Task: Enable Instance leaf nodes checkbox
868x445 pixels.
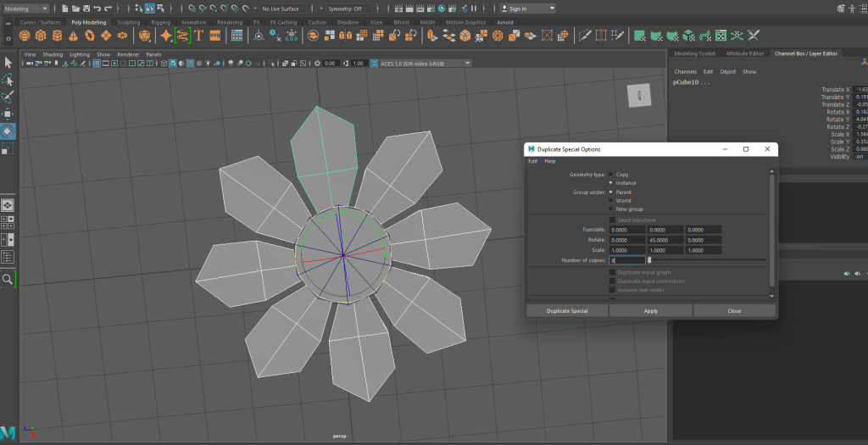Action: click(612, 290)
